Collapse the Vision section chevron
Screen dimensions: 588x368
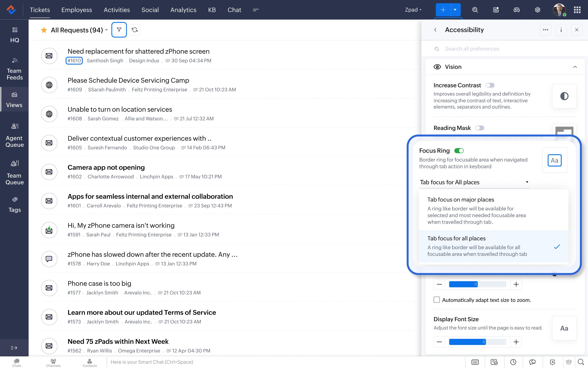coord(575,67)
